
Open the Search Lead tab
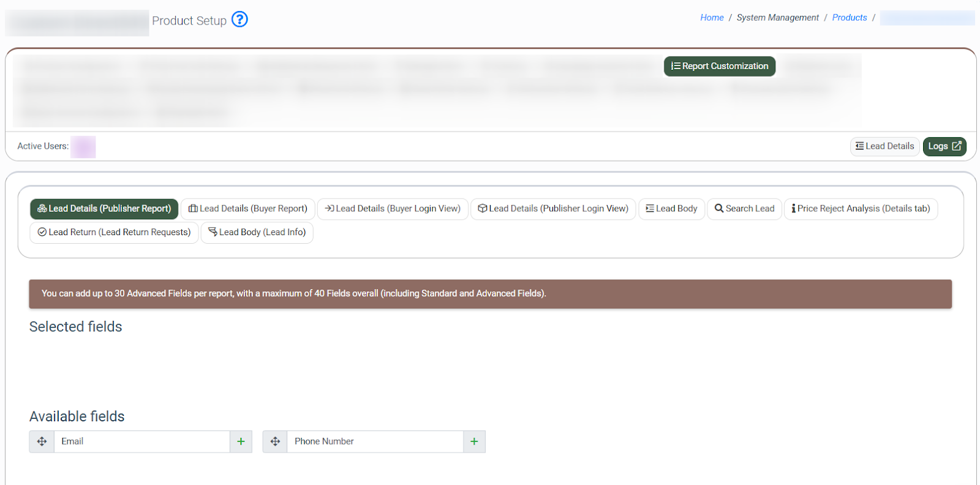[x=744, y=209]
